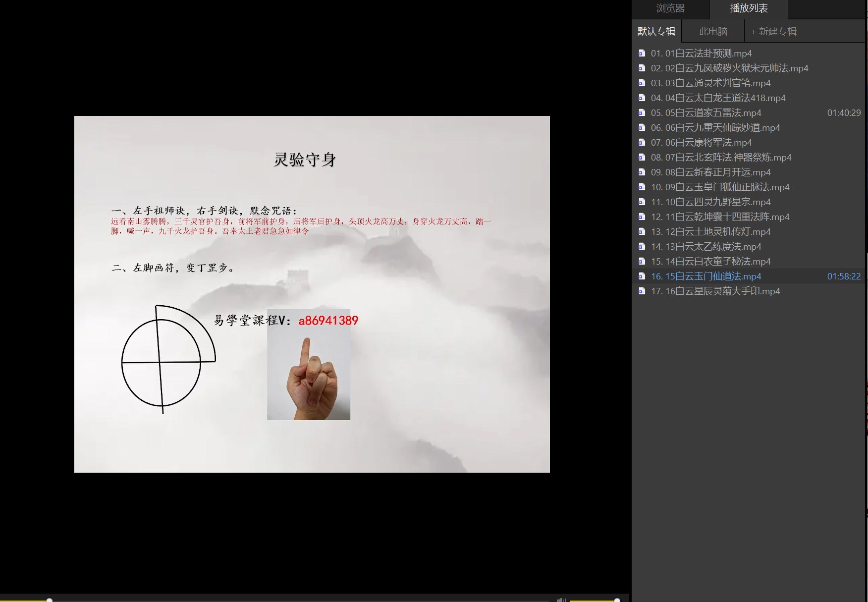Open the 播放列表 tab
Screen dimensions: 868x602
point(748,8)
